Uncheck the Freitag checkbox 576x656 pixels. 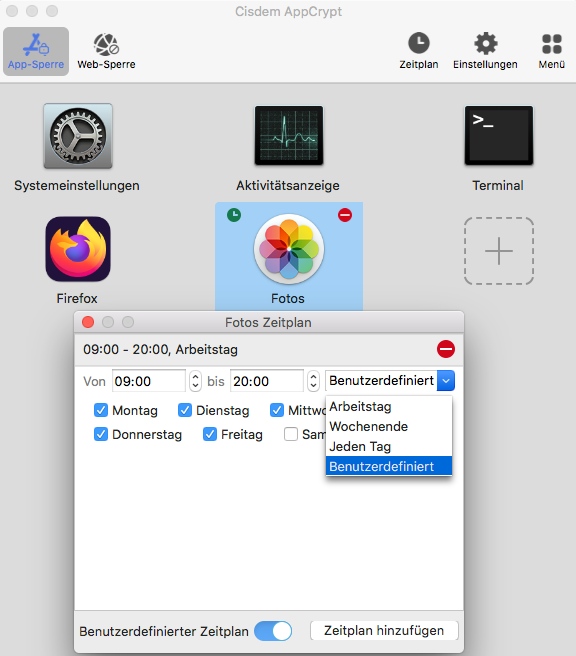pyautogui.click(x=210, y=434)
